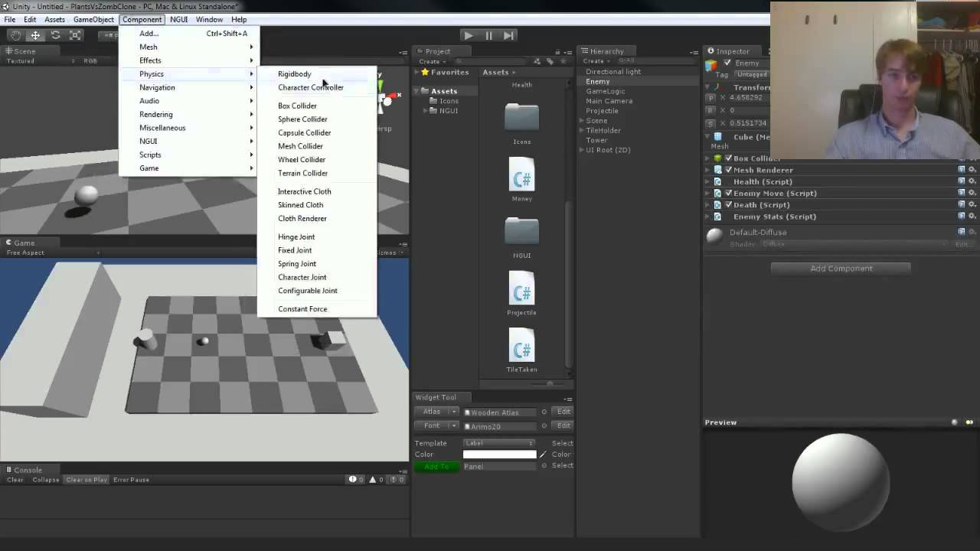
Task: Choose Character Controller menu entry
Action: tap(317, 87)
